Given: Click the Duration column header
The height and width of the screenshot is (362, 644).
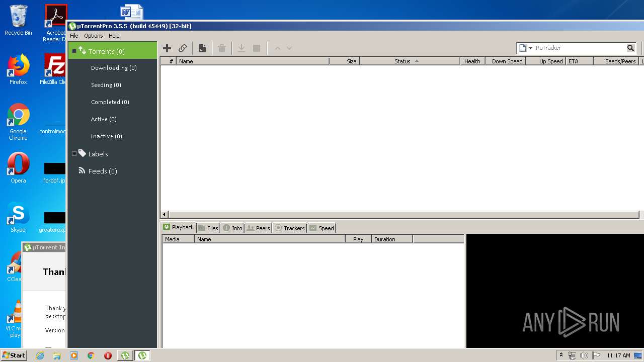Looking at the screenshot, I should click(x=392, y=239).
